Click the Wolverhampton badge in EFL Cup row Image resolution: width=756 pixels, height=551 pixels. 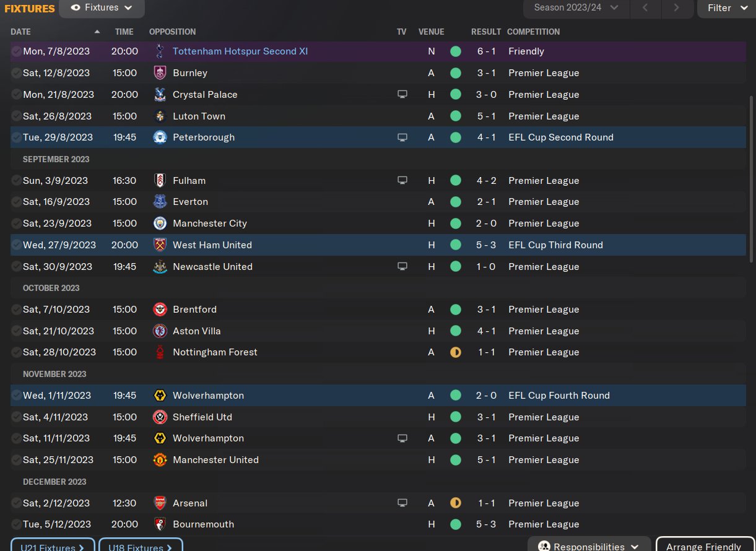click(160, 396)
